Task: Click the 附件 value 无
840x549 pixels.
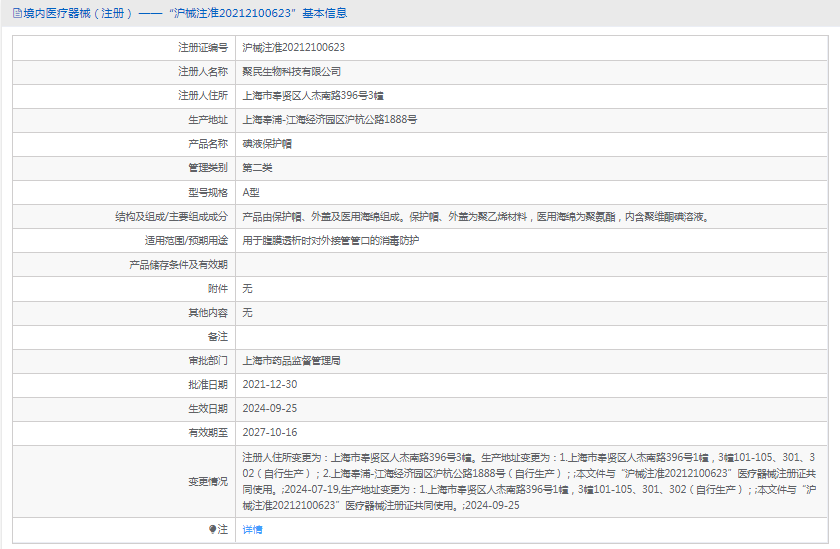Action: click(247, 289)
